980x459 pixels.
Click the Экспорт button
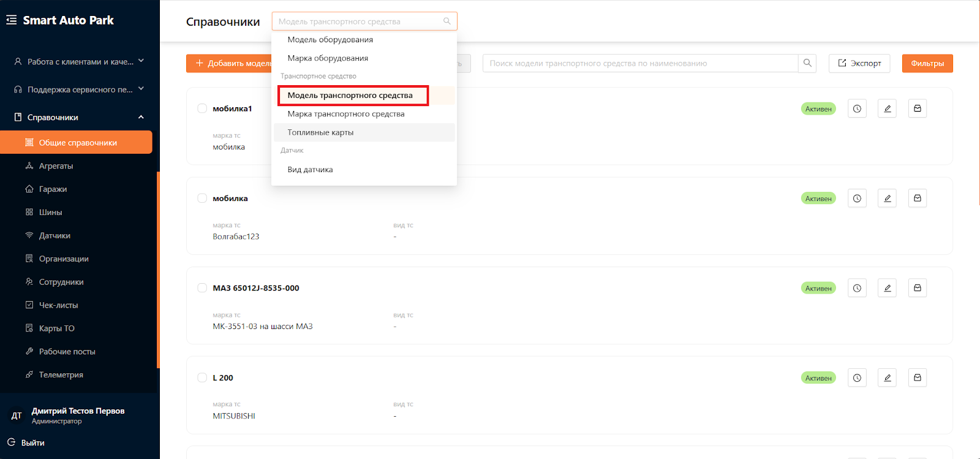pyautogui.click(x=859, y=63)
